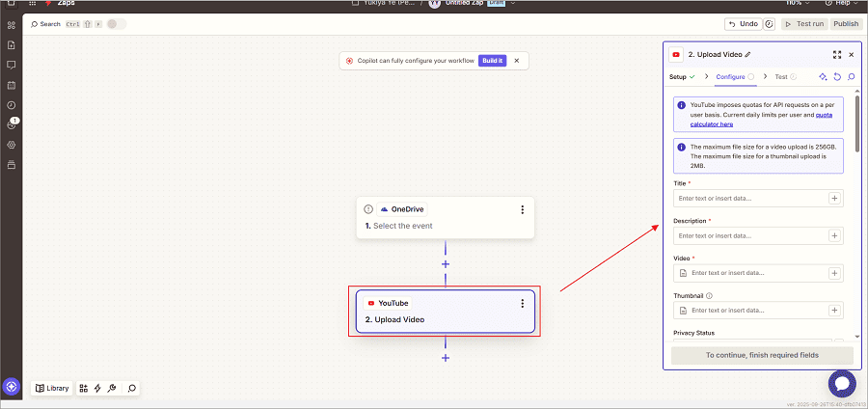Image resolution: width=868 pixels, height=409 pixels.
Task: Open the Zap runs clock sidebar icon
Action: point(11,105)
